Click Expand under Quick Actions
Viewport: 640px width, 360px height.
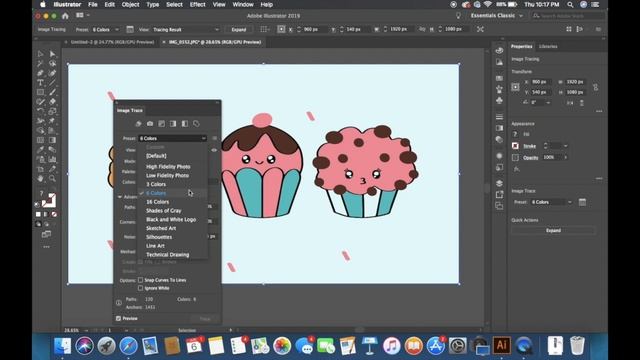click(x=553, y=230)
